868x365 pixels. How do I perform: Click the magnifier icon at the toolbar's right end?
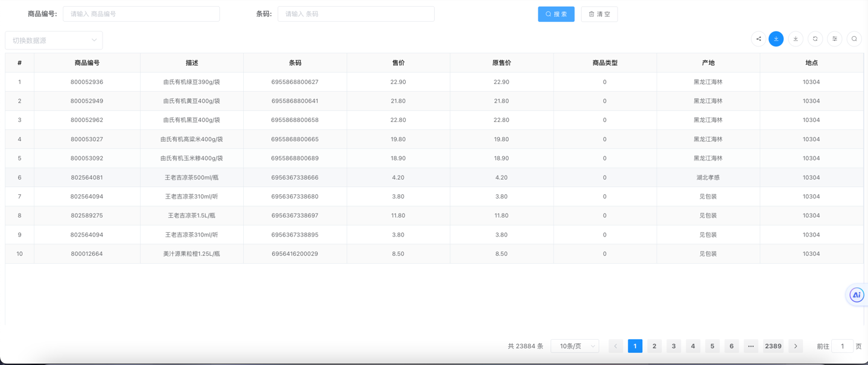click(854, 39)
